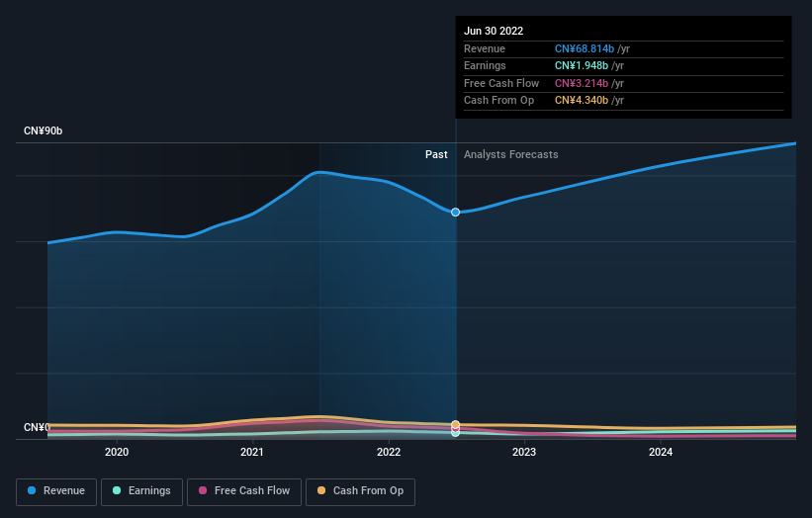Click the Revenue row label in tooltip
The width and height of the screenshot is (812, 518).
485,48
